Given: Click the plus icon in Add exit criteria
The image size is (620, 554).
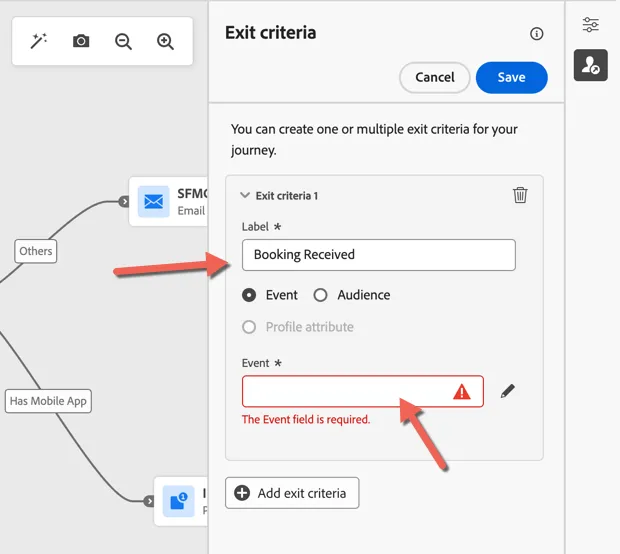Looking at the screenshot, I should [242, 493].
